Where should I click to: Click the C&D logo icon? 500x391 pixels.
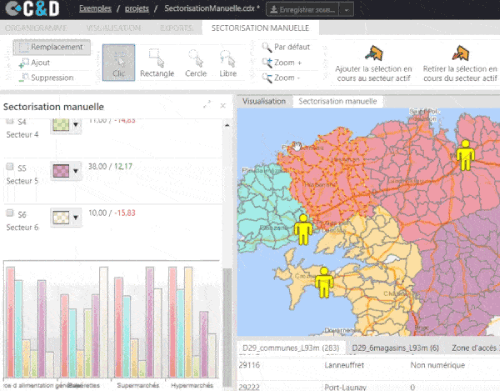[32, 9]
